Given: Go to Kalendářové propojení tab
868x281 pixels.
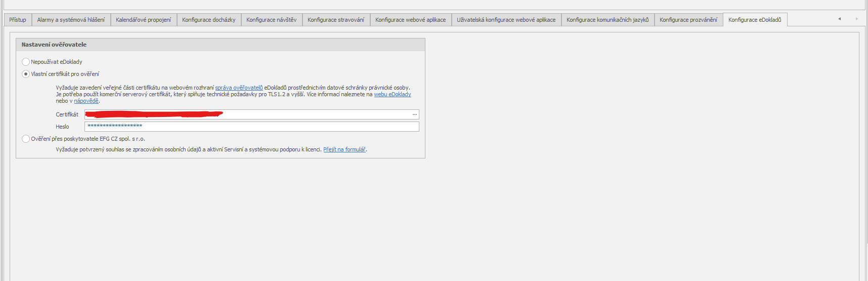Looking at the screenshot, I should pos(143,20).
